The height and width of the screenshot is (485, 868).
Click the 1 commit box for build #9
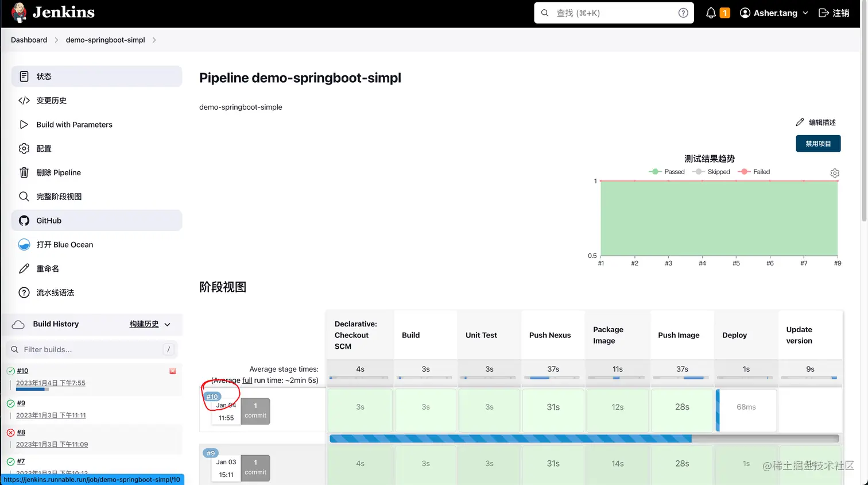[x=255, y=468]
